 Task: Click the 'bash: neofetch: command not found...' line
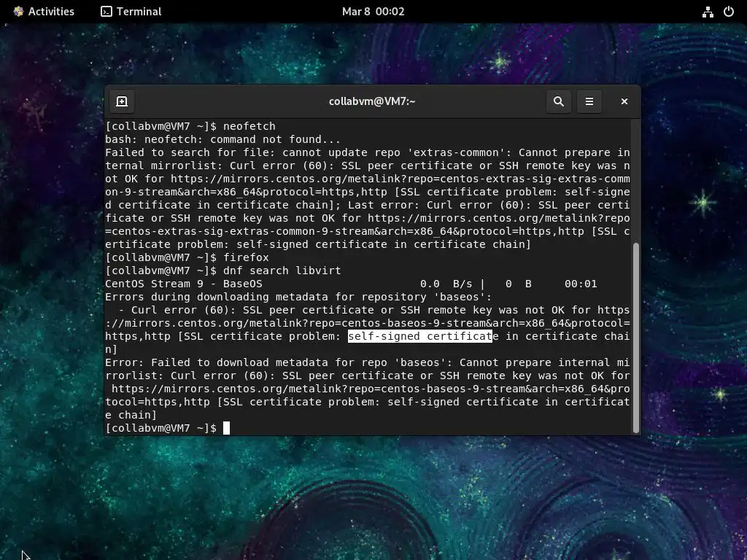pos(223,139)
